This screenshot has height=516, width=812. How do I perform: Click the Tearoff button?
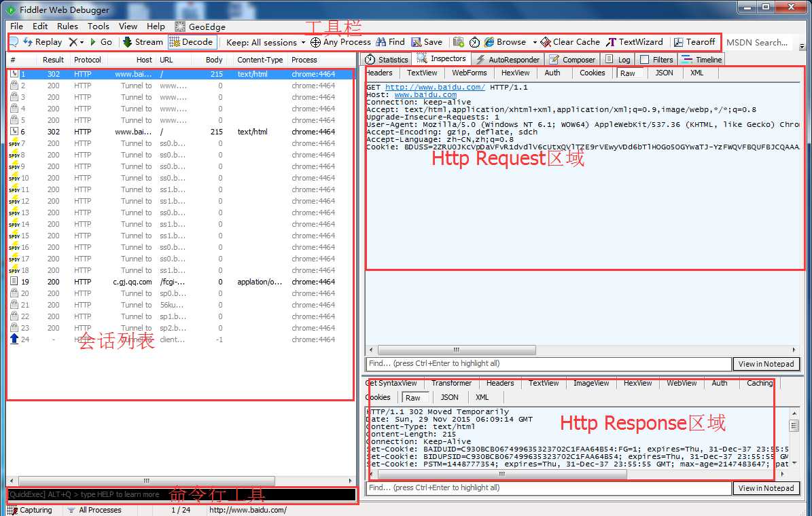(694, 42)
